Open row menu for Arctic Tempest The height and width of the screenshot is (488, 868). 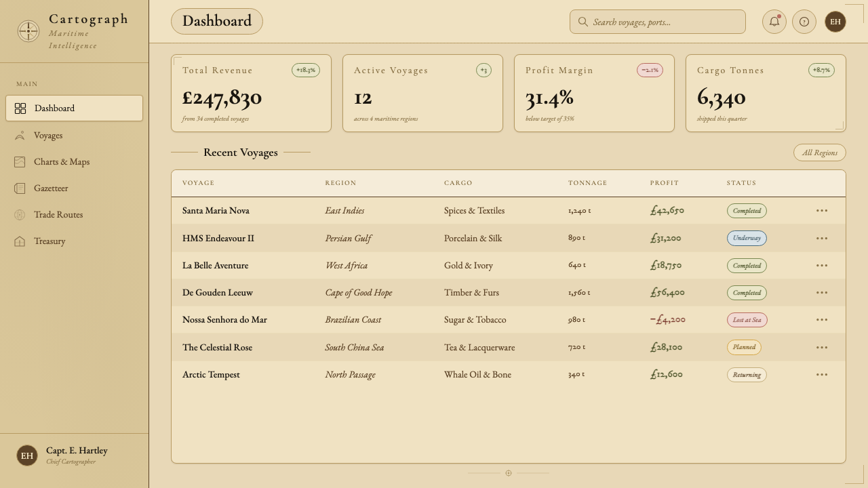click(822, 375)
